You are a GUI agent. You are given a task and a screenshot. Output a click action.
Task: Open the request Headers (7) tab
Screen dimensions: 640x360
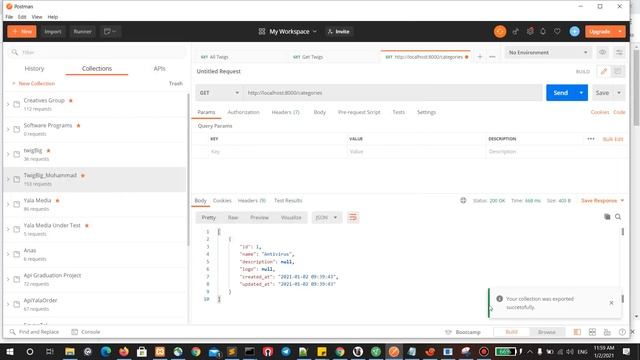click(x=285, y=112)
